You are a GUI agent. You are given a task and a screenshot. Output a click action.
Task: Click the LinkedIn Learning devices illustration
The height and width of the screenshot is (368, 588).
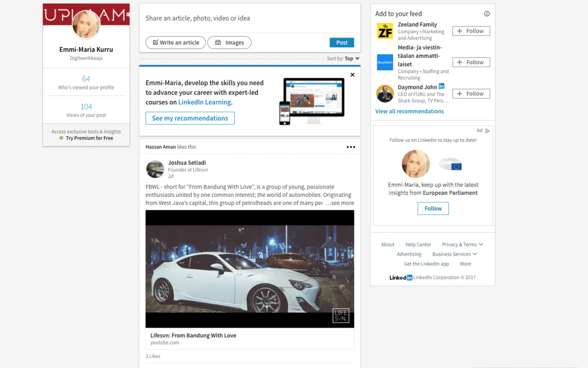(x=312, y=101)
